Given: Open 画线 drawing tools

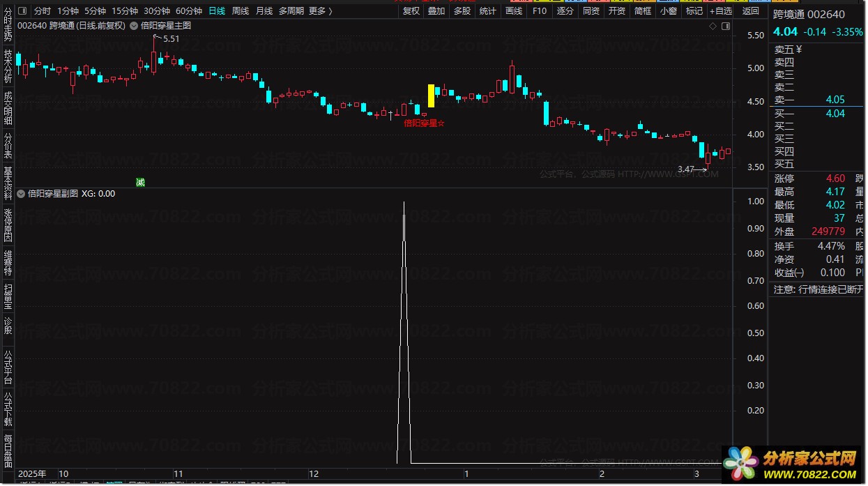Looking at the screenshot, I should pyautogui.click(x=514, y=11).
